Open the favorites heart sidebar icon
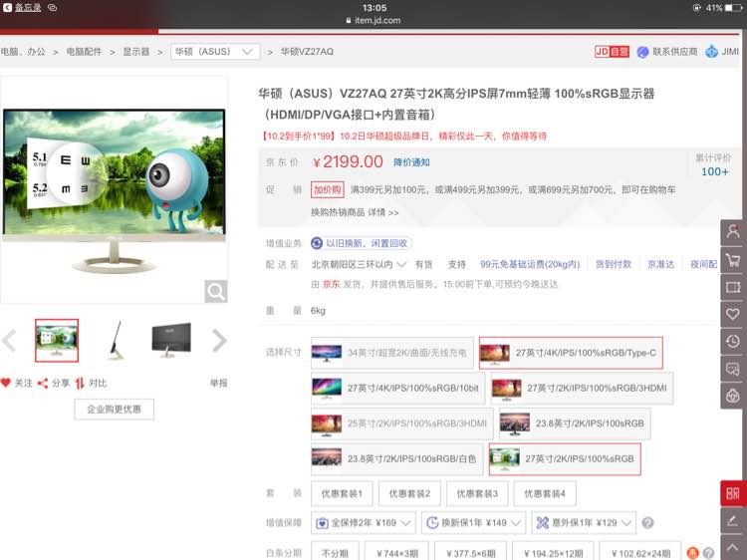The image size is (747, 560). click(x=733, y=314)
